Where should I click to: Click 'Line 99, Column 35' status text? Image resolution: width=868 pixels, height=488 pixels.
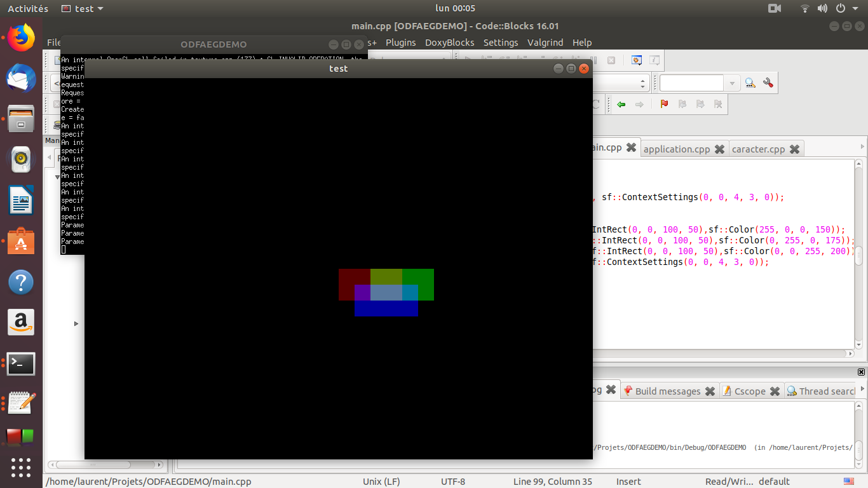[552, 482]
